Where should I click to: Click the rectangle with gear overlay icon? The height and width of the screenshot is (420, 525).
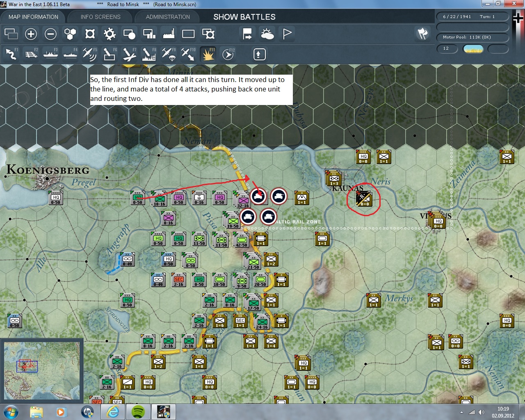[208, 34]
